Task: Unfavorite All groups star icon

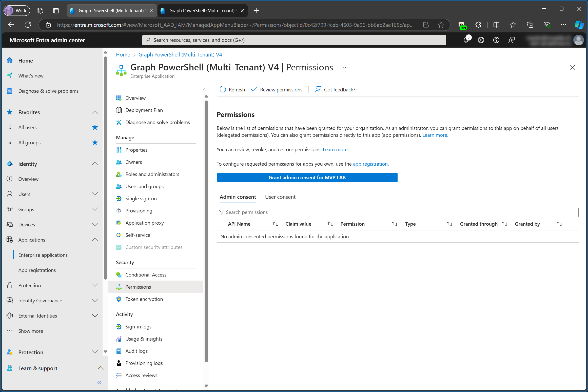Action: point(95,142)
